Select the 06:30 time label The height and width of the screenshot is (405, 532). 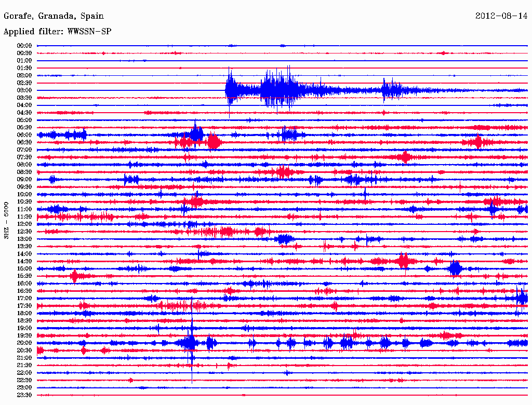(x=24, y=142)
